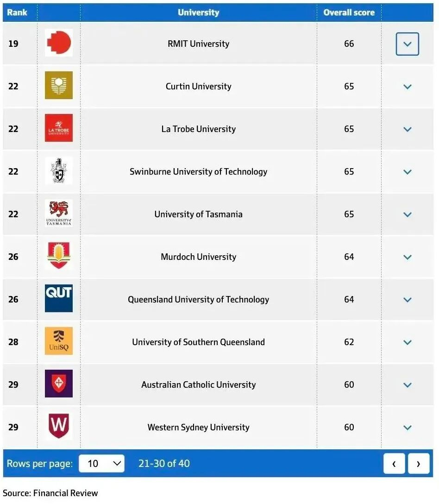
Task: Click the Australian Catholic University logo
Action: (59, 384)
